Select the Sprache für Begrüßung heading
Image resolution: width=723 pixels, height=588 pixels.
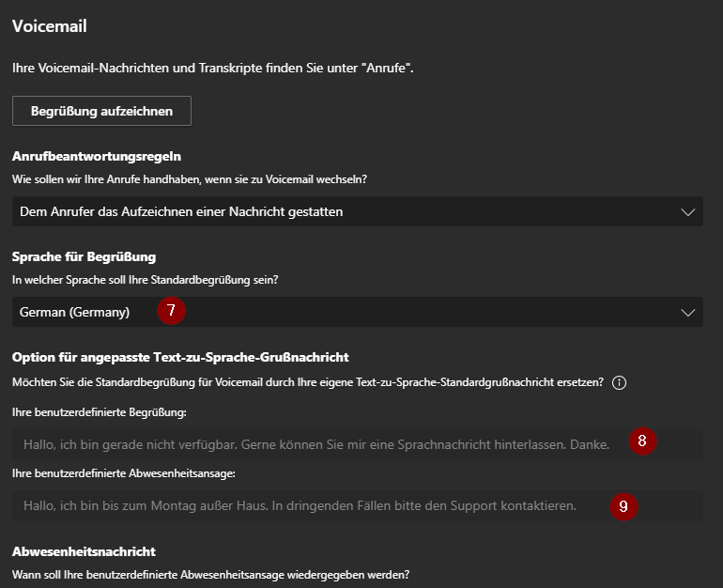coord(84,256)
